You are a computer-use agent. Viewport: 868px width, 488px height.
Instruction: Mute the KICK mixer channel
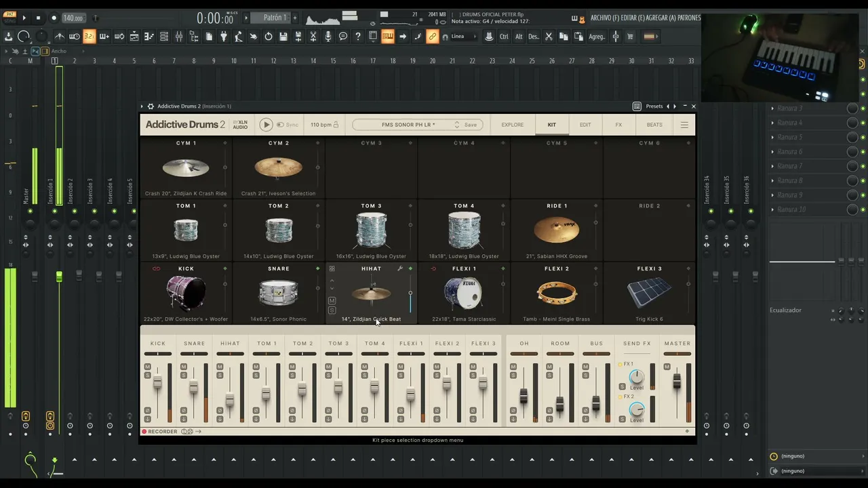(x=147, y=367)
